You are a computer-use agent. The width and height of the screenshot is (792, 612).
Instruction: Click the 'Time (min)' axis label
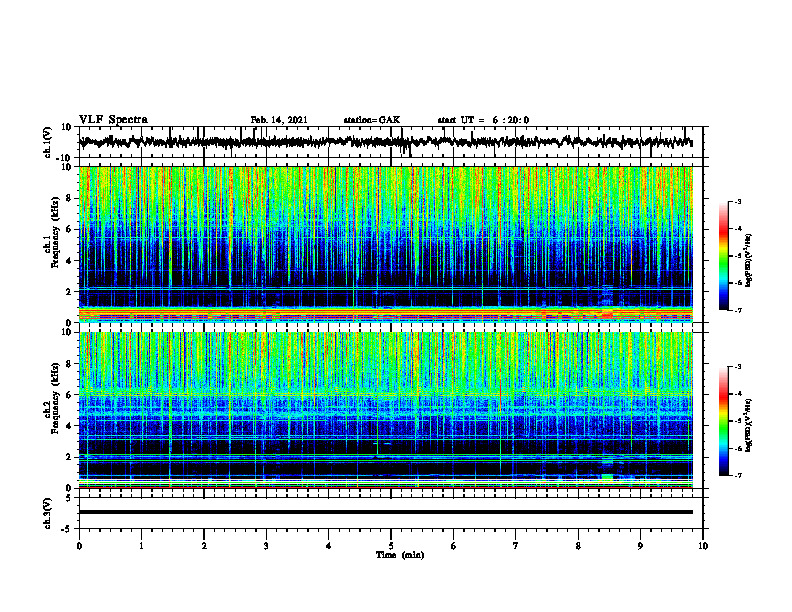(400, 555)
